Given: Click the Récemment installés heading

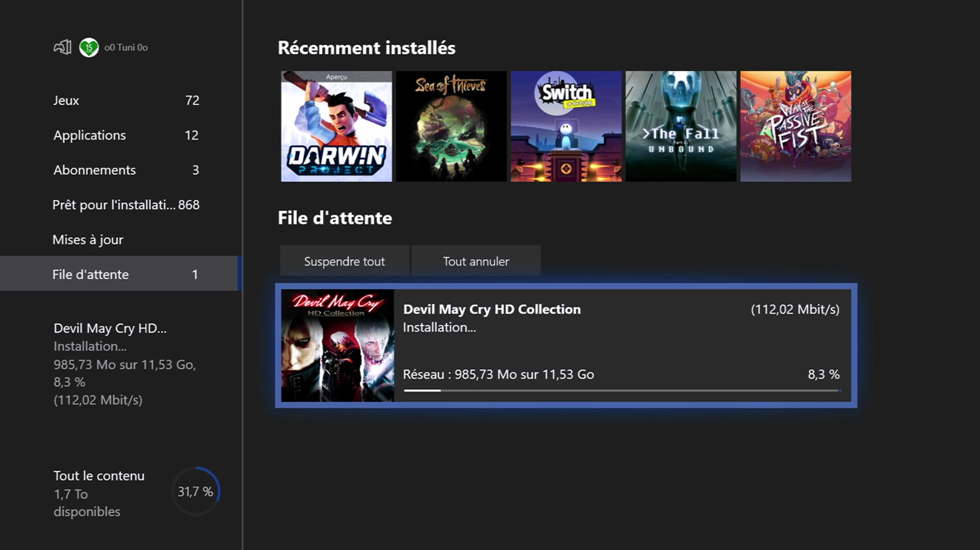Looking at the screenshot, I should (x=366, y=48).
